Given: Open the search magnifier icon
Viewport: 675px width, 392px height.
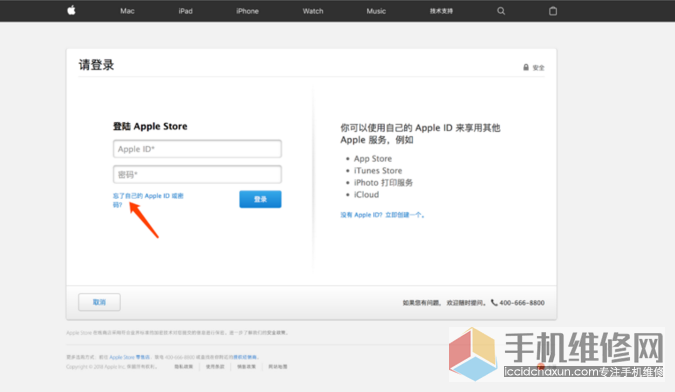Looking at the screenshot, I should (x=501, y=11).
